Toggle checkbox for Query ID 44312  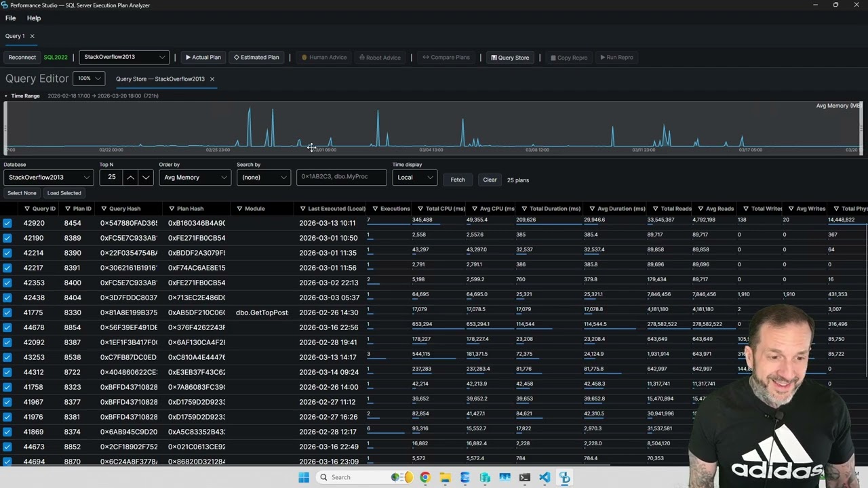point(7,372)
